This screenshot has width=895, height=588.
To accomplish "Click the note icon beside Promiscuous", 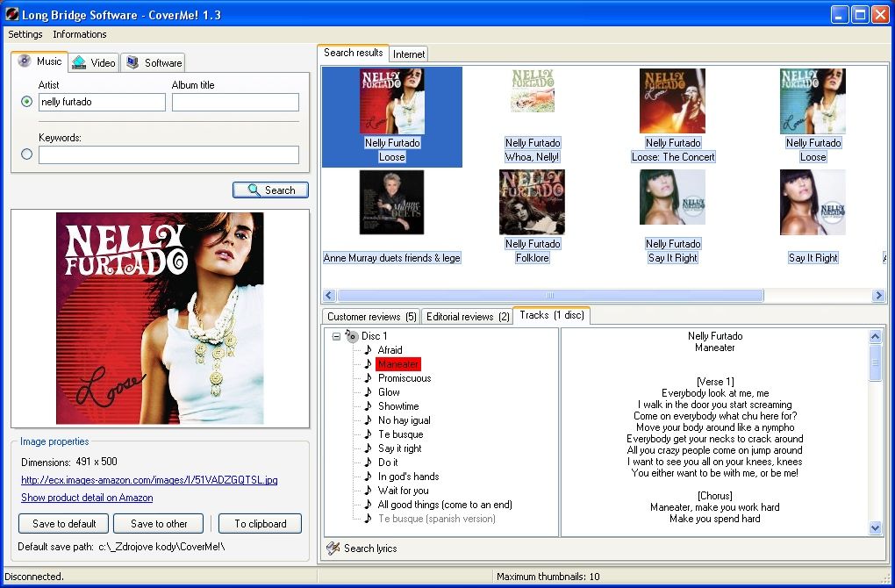I will (369, 378).
